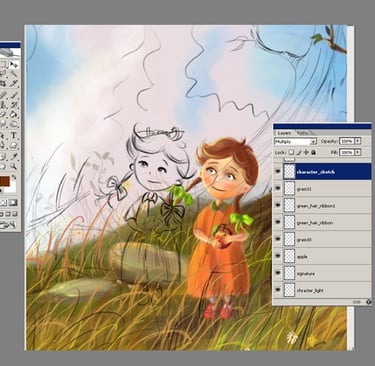375x366 pixels.
Task: Click the canvas vertical scrollbar
Action: 350,73
